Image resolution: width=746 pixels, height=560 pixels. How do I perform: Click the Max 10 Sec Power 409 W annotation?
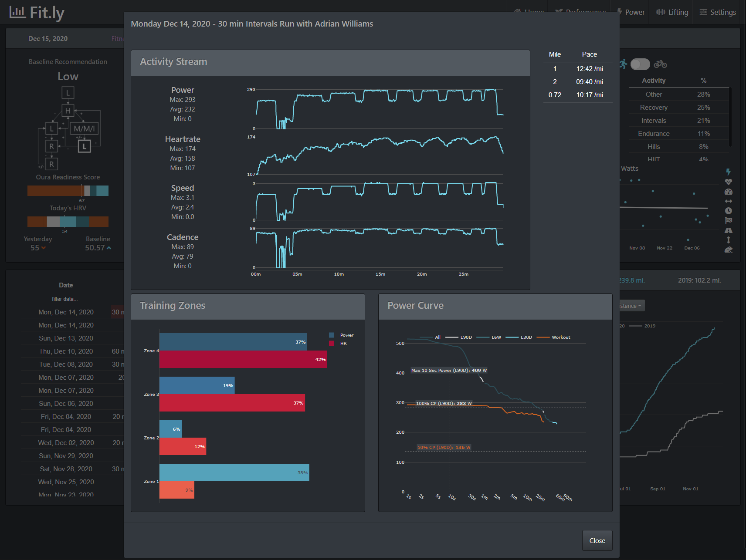click(449, 371)
